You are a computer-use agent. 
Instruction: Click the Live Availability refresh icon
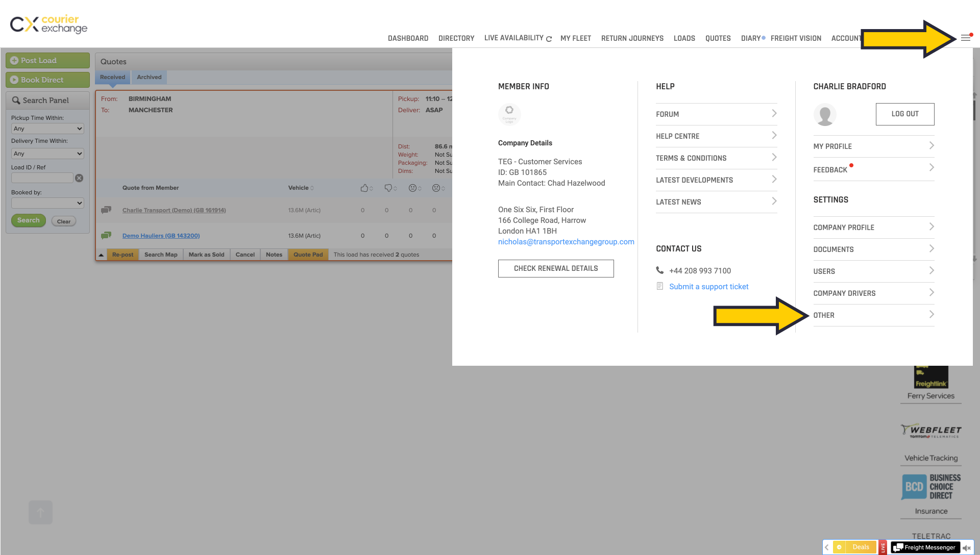[549, 39]
